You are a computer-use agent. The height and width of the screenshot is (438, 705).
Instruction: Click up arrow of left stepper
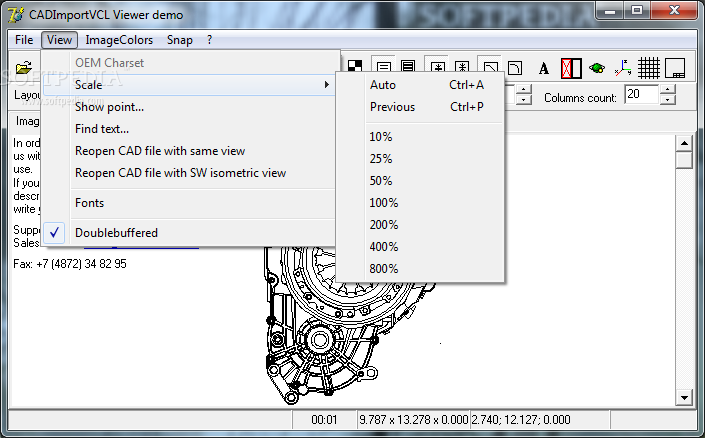[x=523, y=90]
